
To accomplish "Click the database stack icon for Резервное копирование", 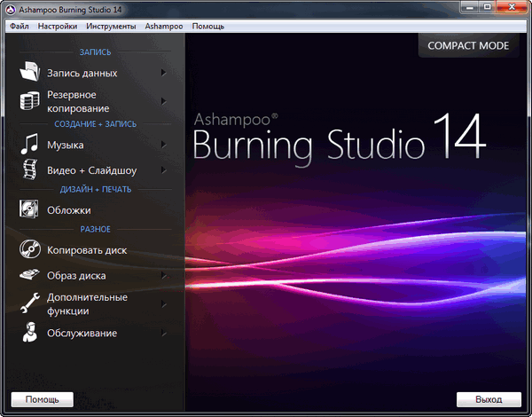I will [x=29, y=100].
